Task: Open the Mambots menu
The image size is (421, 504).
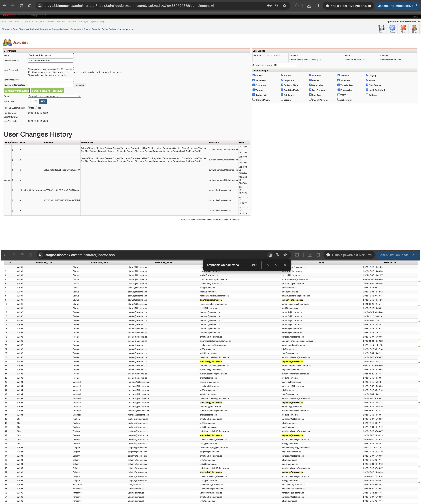Action: pos(61,21)
